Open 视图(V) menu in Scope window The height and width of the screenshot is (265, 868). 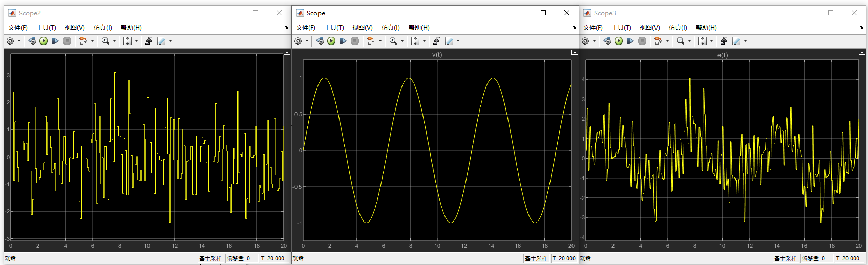click(x=362, y=28)
